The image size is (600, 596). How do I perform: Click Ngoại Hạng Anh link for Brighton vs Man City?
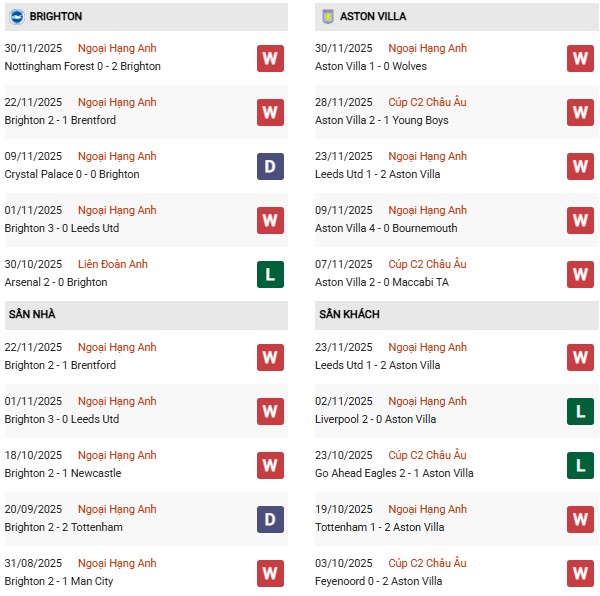click(118, 563)
